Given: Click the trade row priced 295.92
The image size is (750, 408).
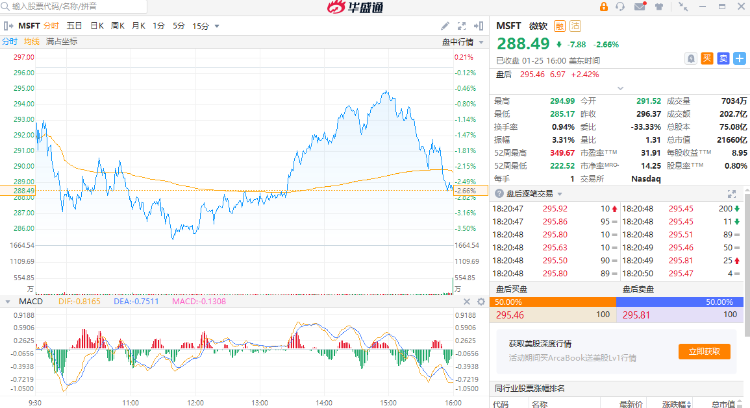Looking at the screenshot, I should [555, 209].
